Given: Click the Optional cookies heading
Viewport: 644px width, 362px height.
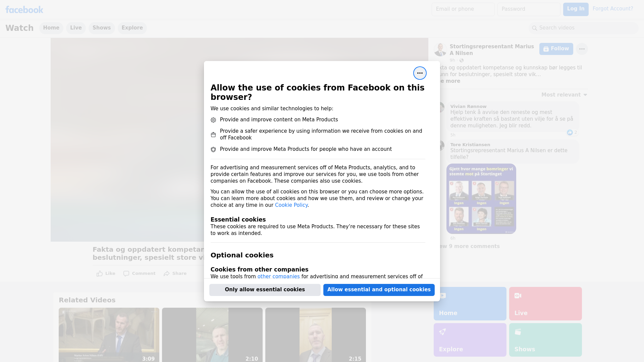Looking at the screenshot, I should click(242, 255).
